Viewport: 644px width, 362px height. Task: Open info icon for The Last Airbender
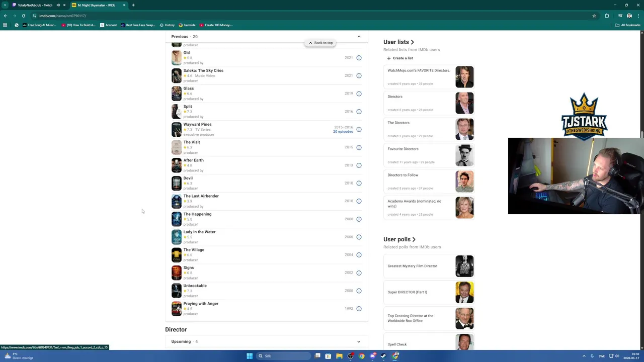(x=359, y=201)
